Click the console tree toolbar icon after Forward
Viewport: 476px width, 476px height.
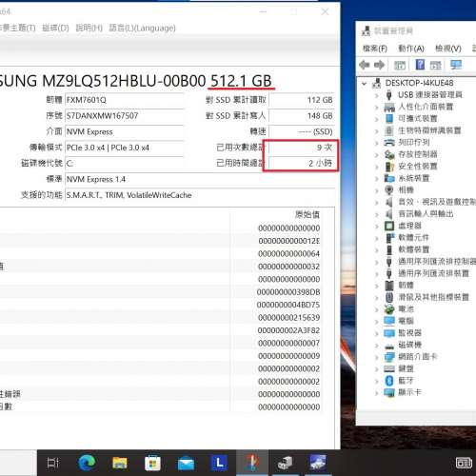400,66
